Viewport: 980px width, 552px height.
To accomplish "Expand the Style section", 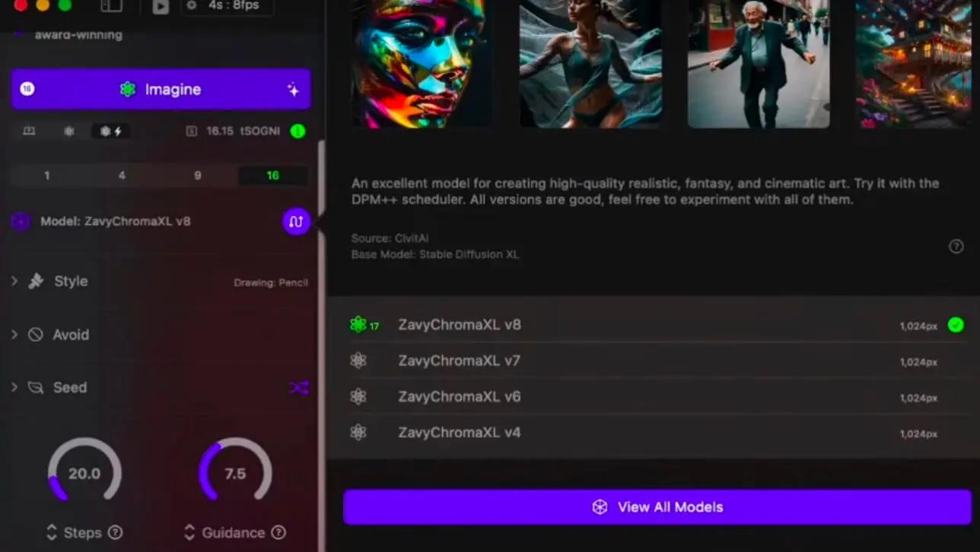I will [x=14, y=281].
